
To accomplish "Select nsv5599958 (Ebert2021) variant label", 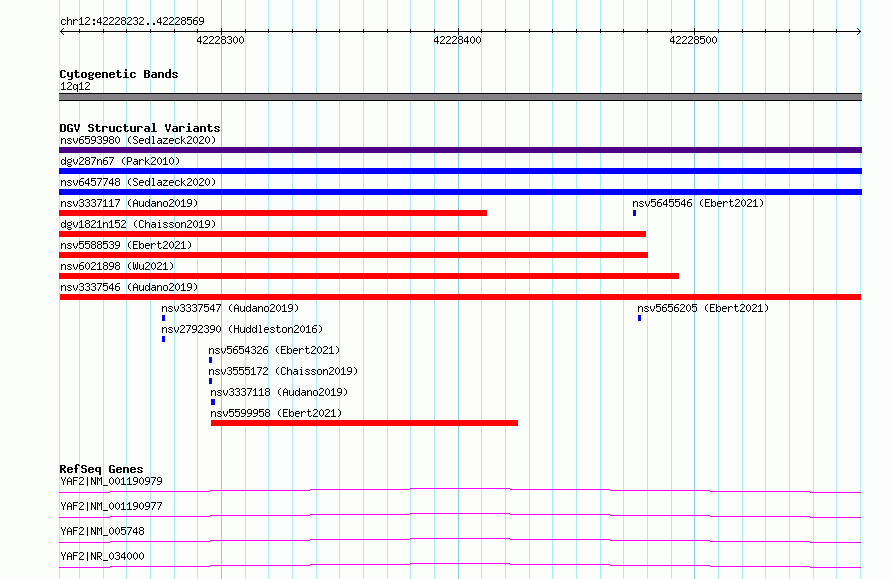I will [276, 413].
